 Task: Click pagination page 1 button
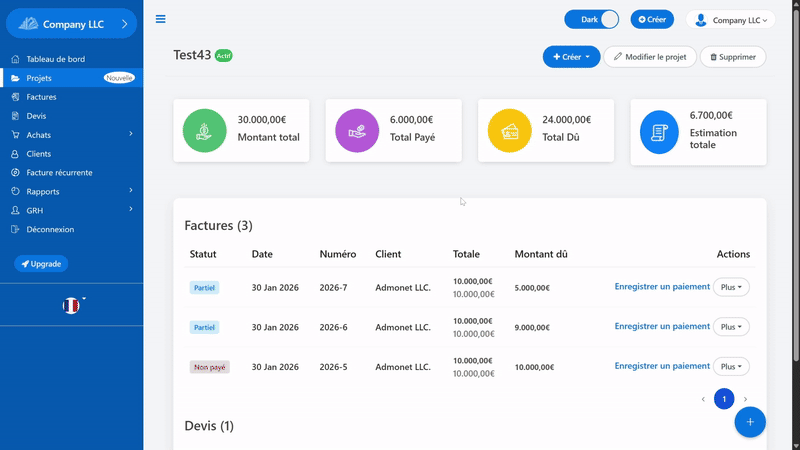click(x=724, y=399)
